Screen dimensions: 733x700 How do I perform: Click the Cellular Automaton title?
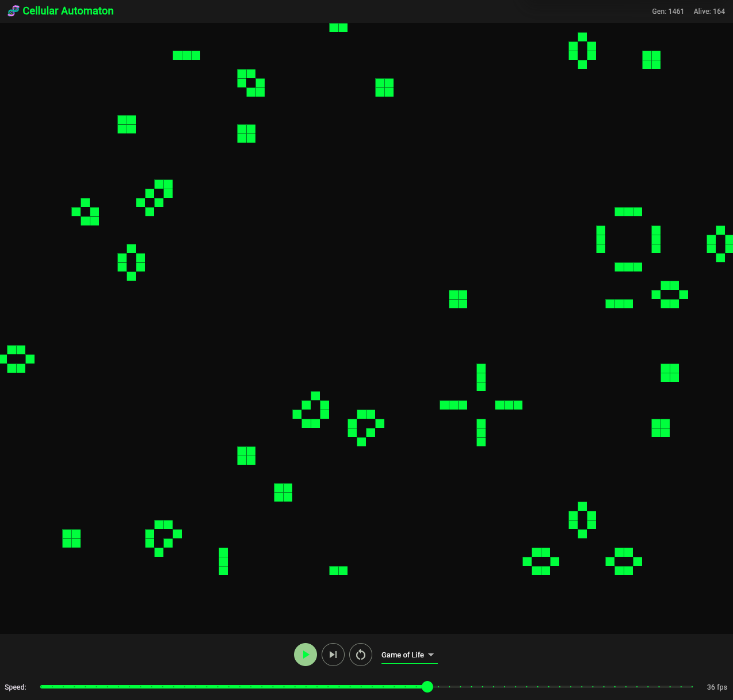click(68, 11)
